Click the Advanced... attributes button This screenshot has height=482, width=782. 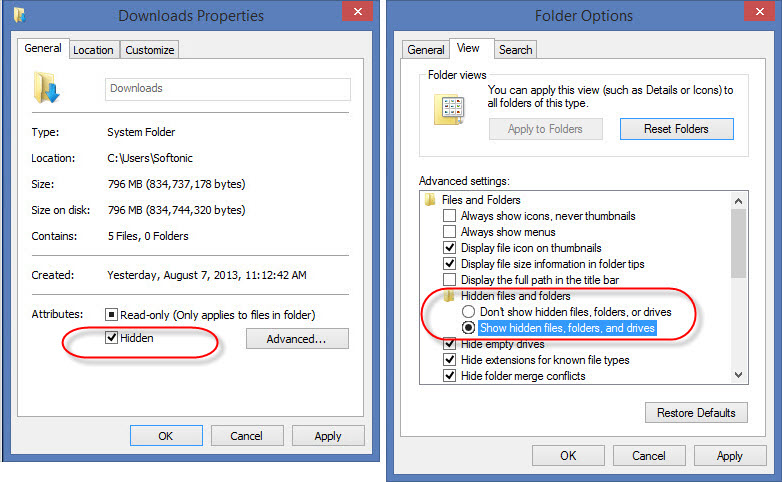[x=296, y=339]
